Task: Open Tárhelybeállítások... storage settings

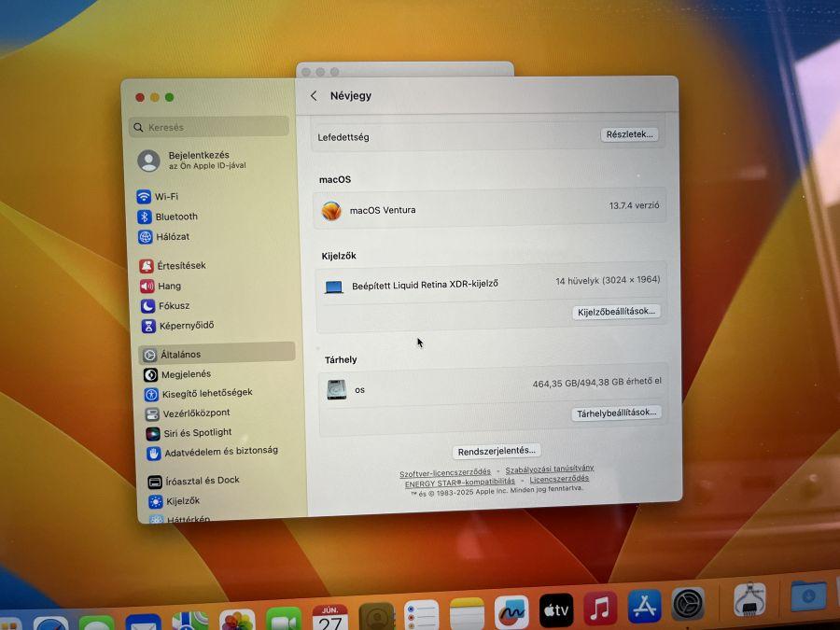Action: coord(616,413)
